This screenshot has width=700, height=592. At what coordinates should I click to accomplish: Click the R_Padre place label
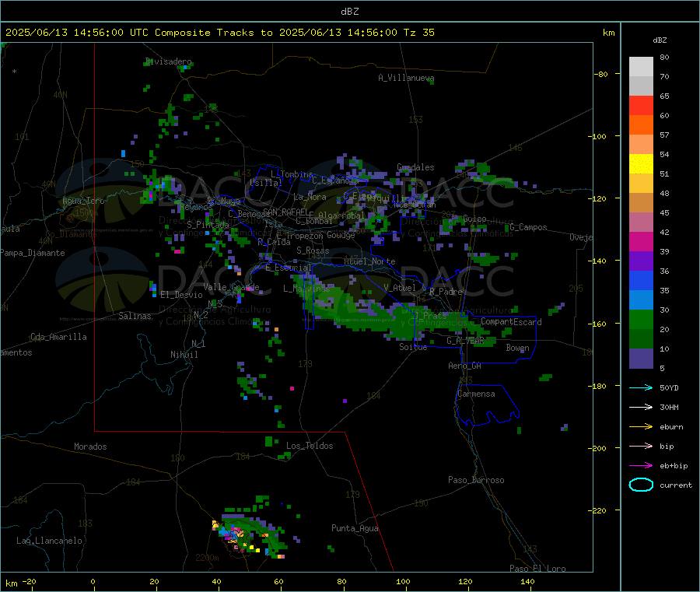(446, 292)
